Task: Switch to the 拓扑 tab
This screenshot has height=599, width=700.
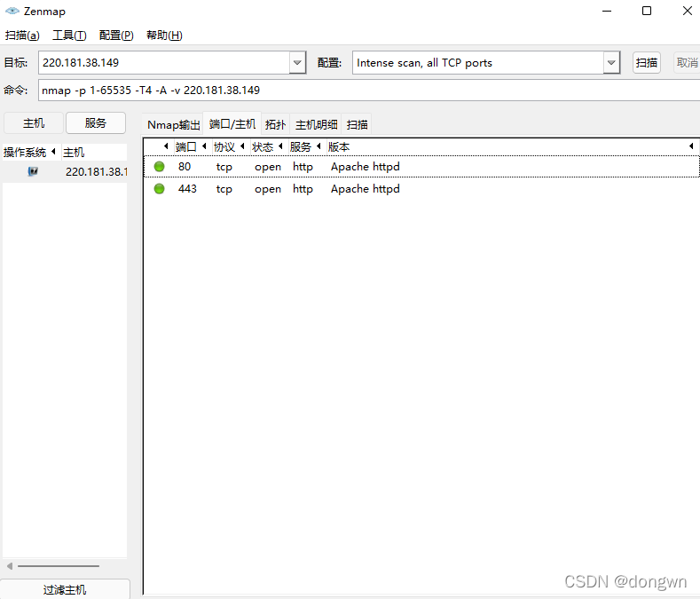Action: tap(275, 124)
